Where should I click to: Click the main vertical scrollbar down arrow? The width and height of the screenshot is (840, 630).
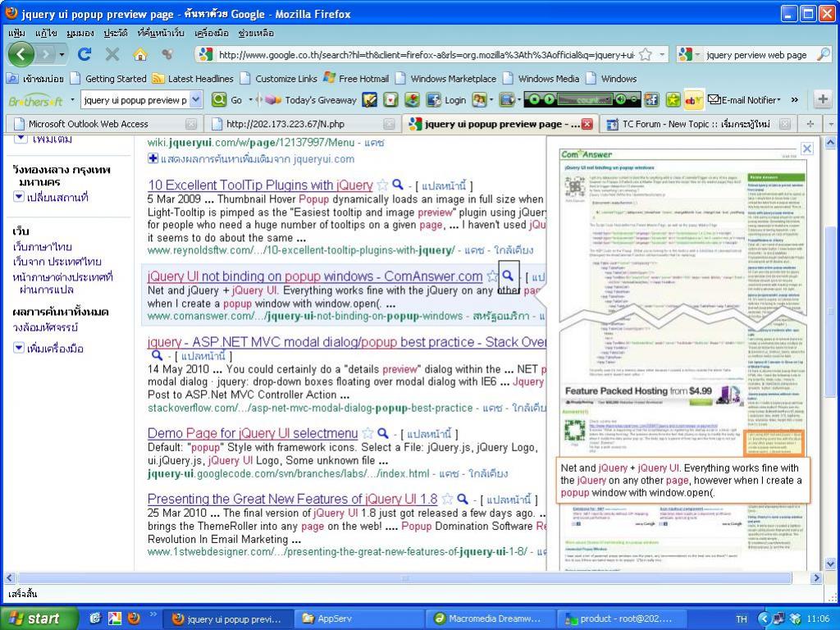(830, 564)
